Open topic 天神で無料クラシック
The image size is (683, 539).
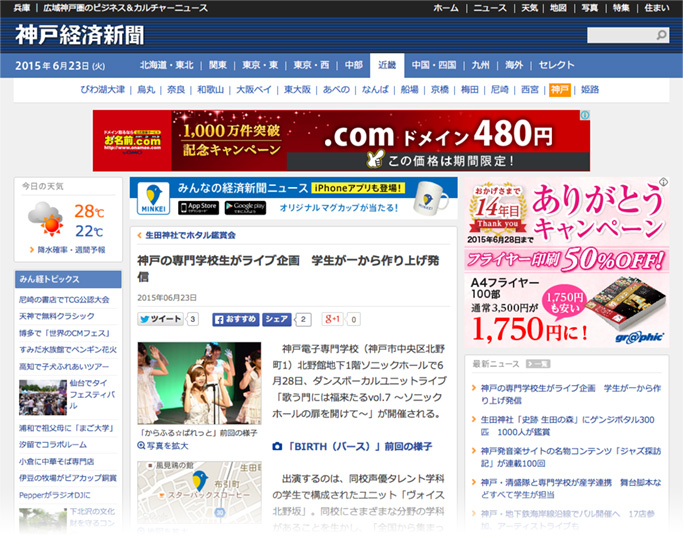[x=57, y=316]
